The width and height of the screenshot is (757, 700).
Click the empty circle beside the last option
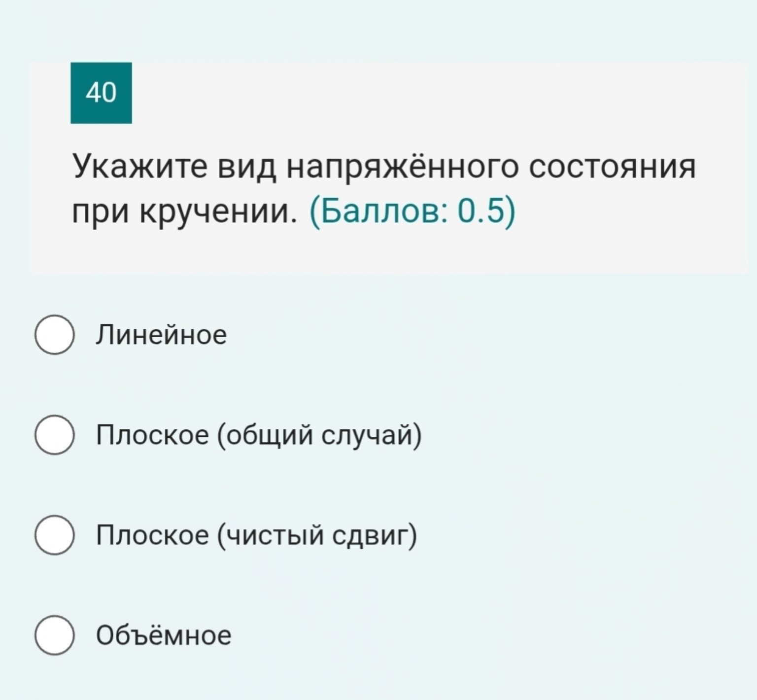point(54,636)
